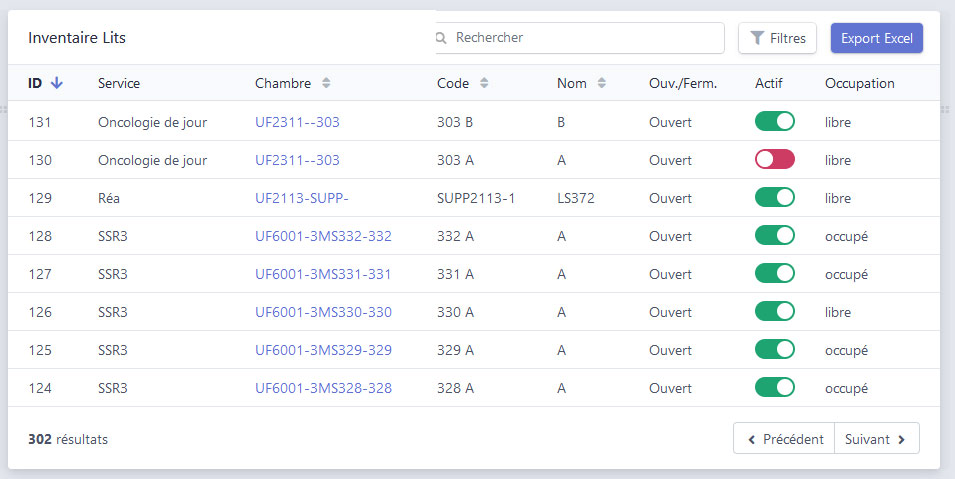Click the Code column header label
The image size is (955, 479).
(453, 83)
